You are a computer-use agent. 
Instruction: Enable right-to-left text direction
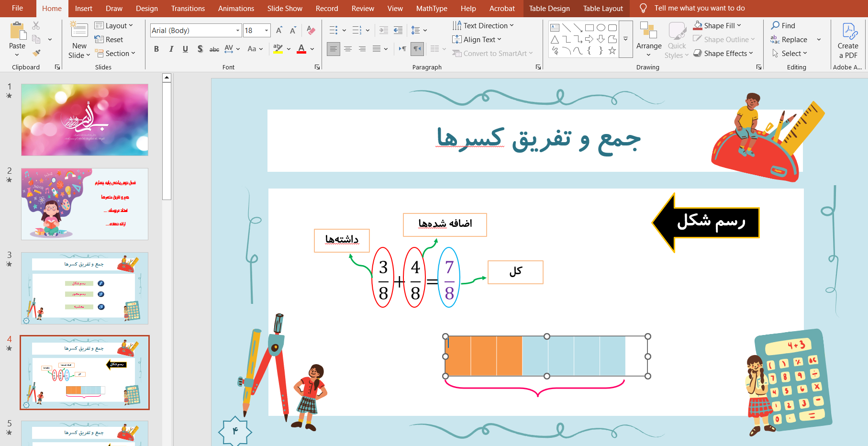pos(417,49)
